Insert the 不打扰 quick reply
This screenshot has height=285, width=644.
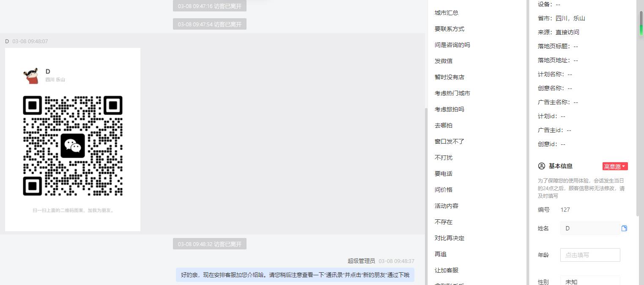click(444, 158)
